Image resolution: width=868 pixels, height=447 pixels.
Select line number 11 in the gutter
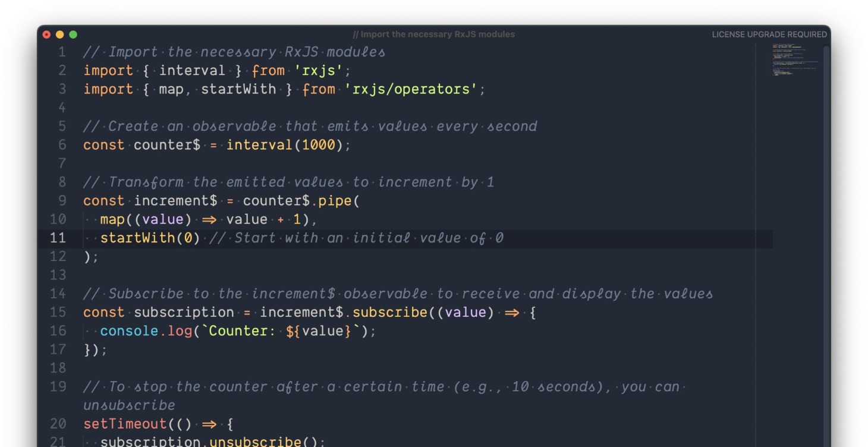(58, 238)
